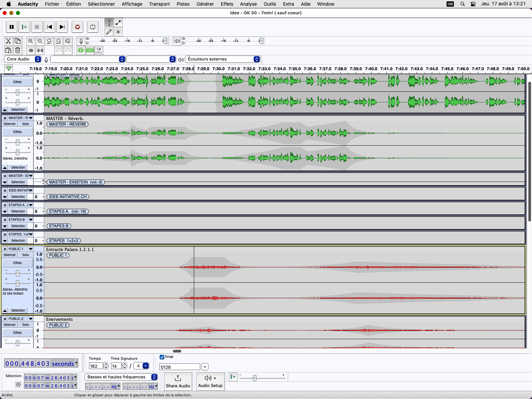Image resolution: width=532 pixels, height=399 pixels.
Task: Click the green timeline options triangle
Action: point(9,69)
